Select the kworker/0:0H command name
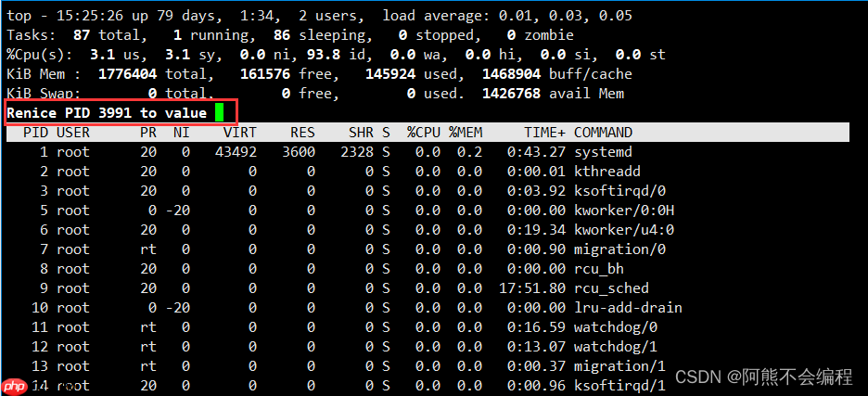This screenshot has height=396, width=868. click(x=624, y=211)
